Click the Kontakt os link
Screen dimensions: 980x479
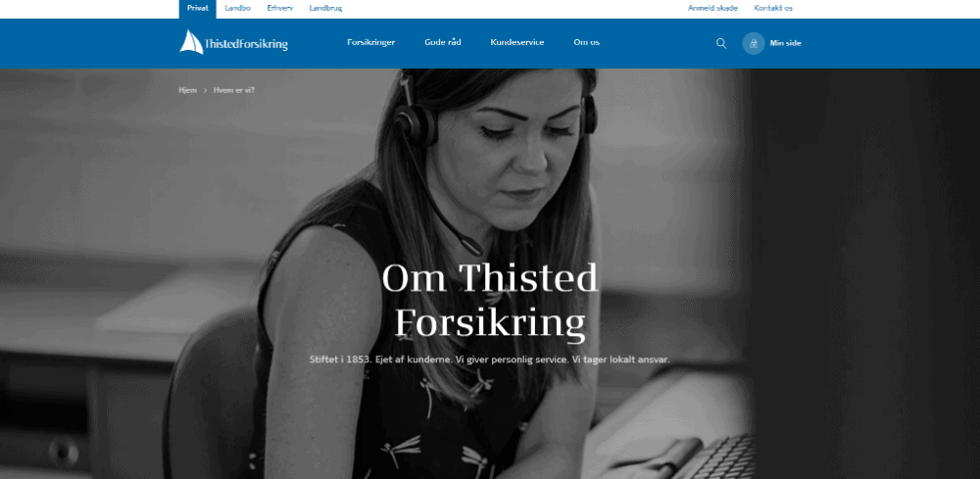coord(773,8)
